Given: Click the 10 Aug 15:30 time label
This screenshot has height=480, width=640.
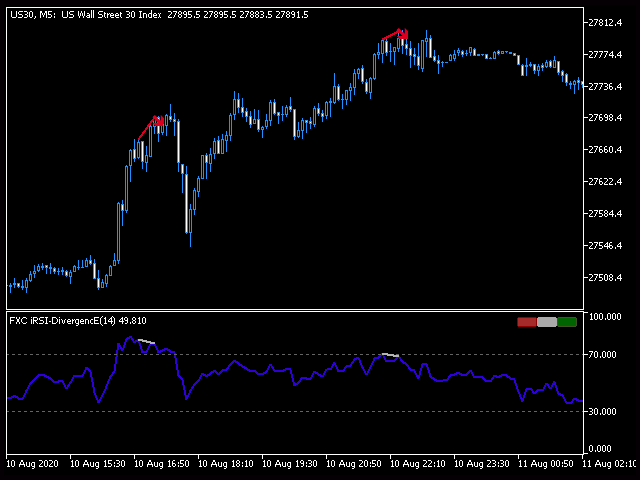Looking at the screenshot, I should click(x=99, y=464).
